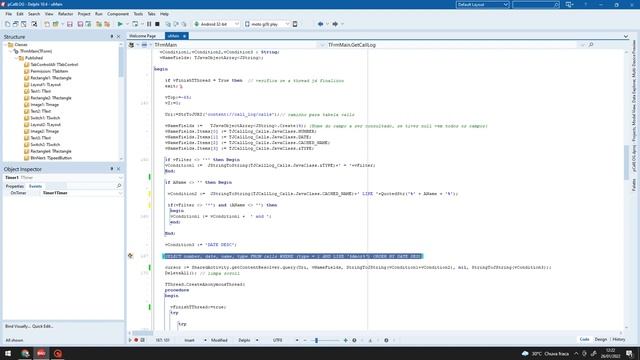Open the Run button dropdown arrow
This screenshot has height=360, width=640.
pos(127,24)
